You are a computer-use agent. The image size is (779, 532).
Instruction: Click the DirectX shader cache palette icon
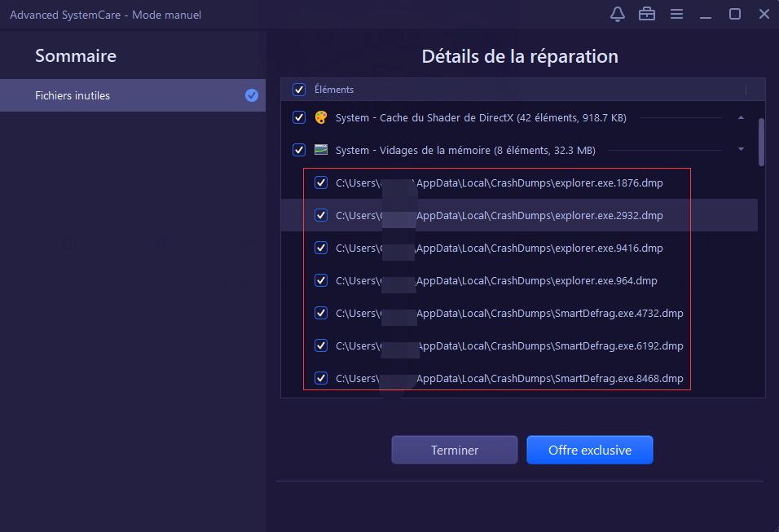point(321,118)
